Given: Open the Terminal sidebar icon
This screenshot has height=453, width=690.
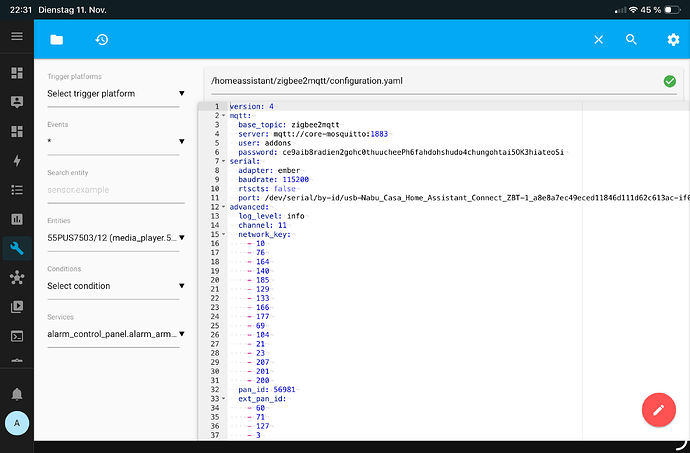Looking at the screenshot, I should coord(17,336).
